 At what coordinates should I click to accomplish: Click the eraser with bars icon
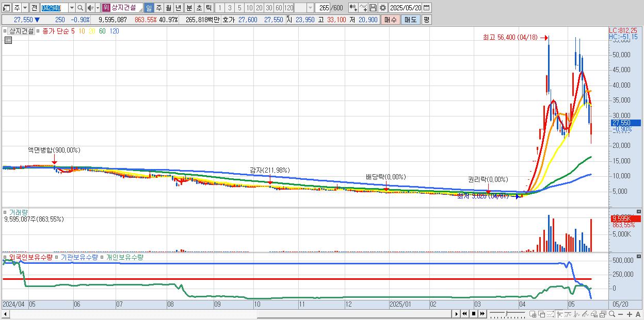pos(594,314)
